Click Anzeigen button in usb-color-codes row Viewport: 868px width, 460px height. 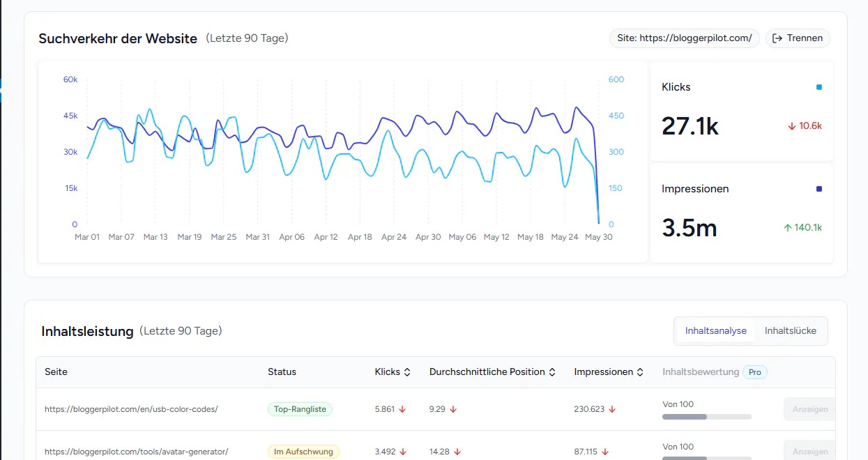coord(809,409)
